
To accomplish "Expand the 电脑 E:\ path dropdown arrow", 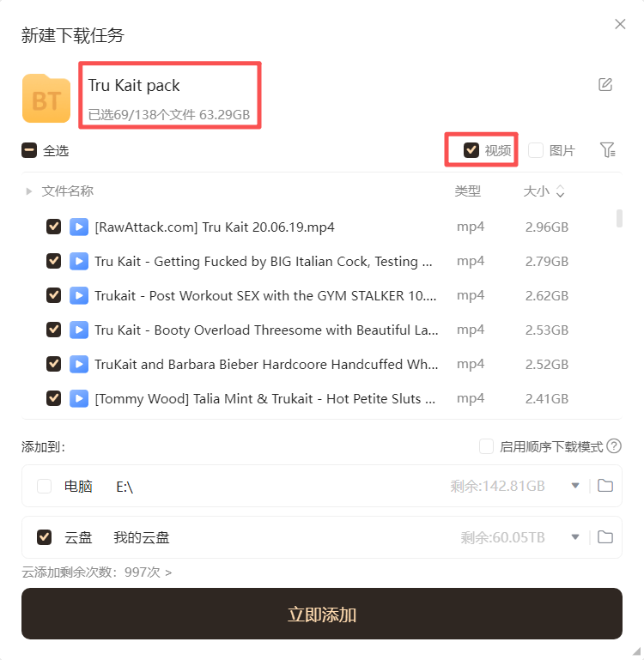I will pyautogui.click(x=575, y=486).
